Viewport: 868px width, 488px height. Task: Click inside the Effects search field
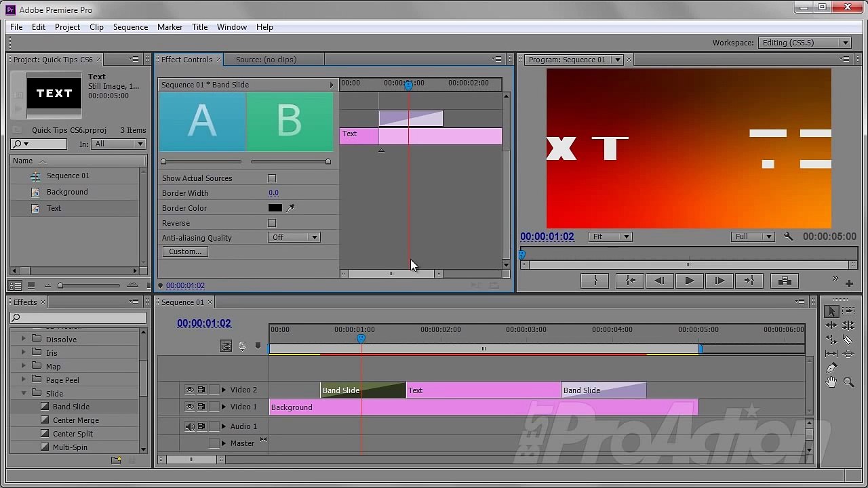click(78, 318)
